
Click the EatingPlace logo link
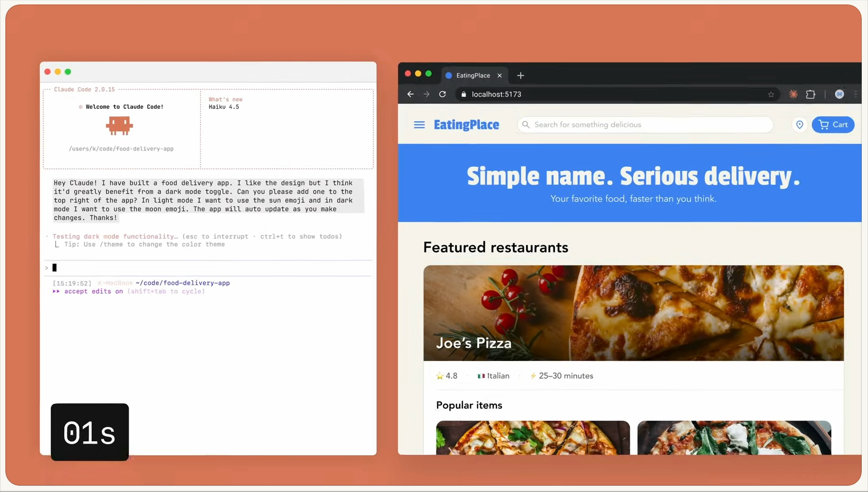pyautogui.click(x=466, y=125)
